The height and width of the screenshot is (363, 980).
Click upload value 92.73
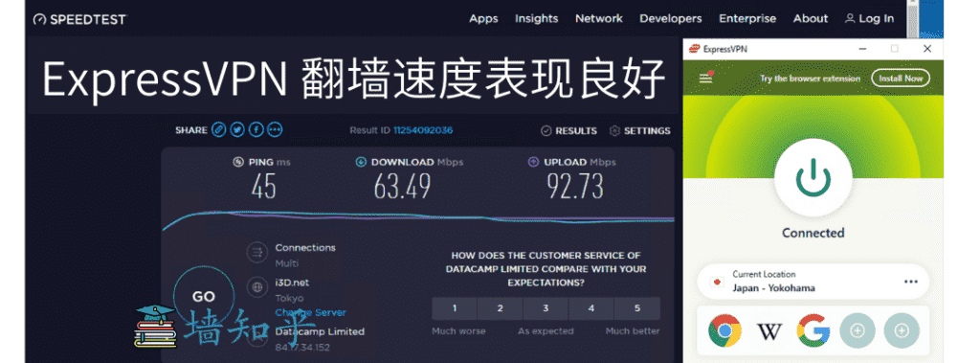click(575, 187)
